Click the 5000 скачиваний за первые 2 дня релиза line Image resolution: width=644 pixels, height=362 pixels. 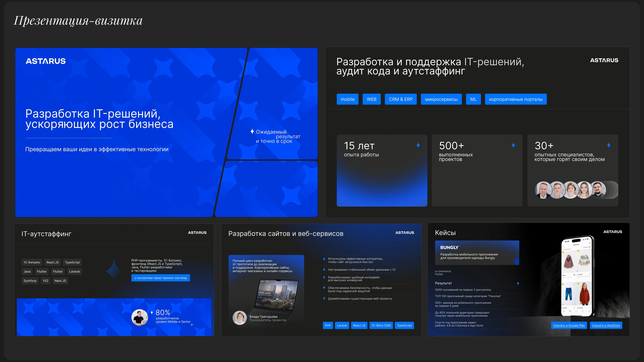tap(463, 290)
